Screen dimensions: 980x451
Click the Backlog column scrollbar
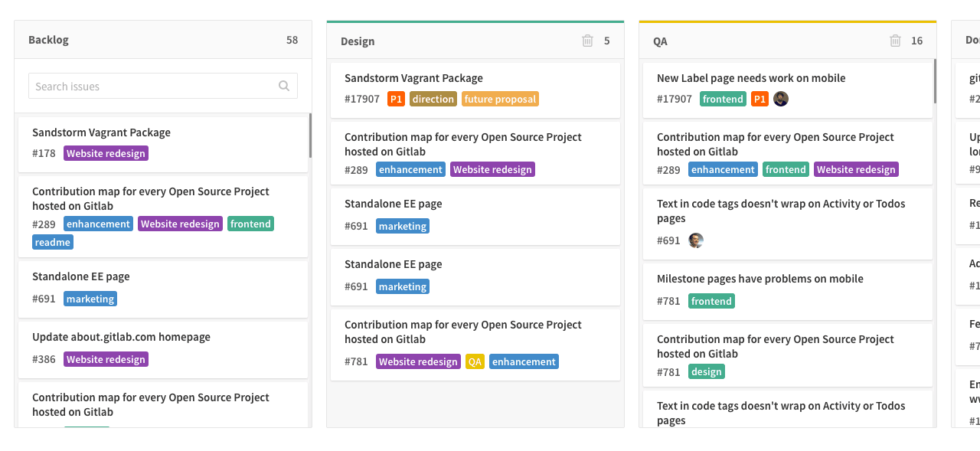pos(310,136)
